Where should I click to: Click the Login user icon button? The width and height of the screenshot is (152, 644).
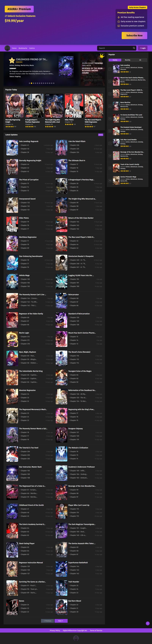[142, 48]
